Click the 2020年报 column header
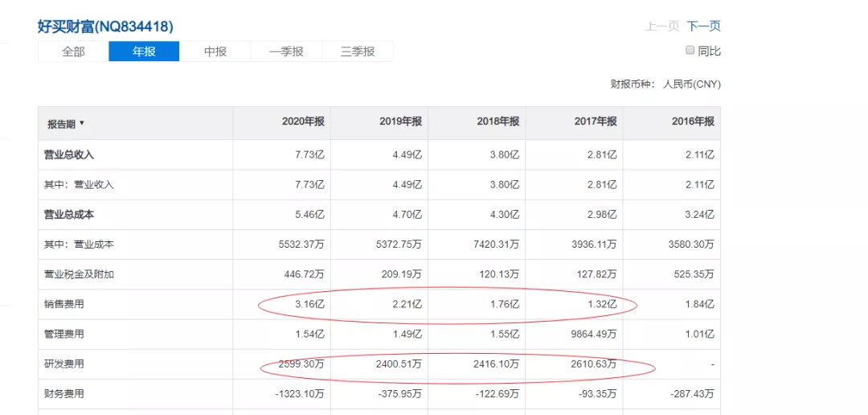 [x=303, y=122]
